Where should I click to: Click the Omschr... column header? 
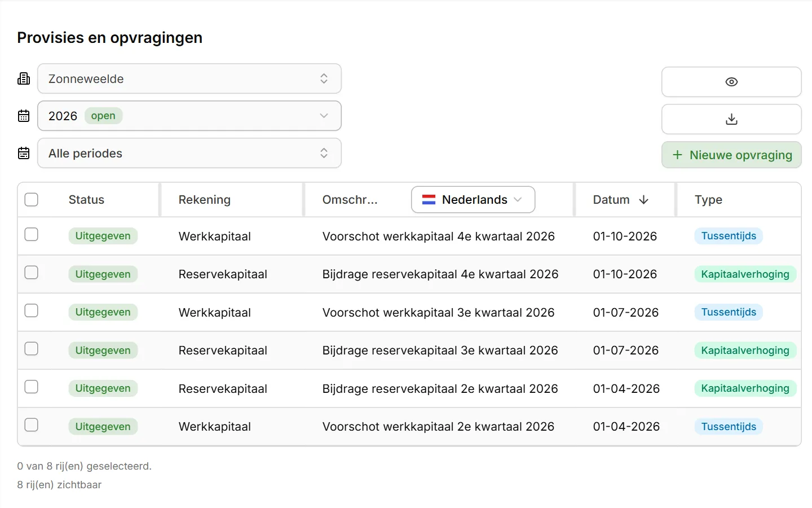[350, 200]
